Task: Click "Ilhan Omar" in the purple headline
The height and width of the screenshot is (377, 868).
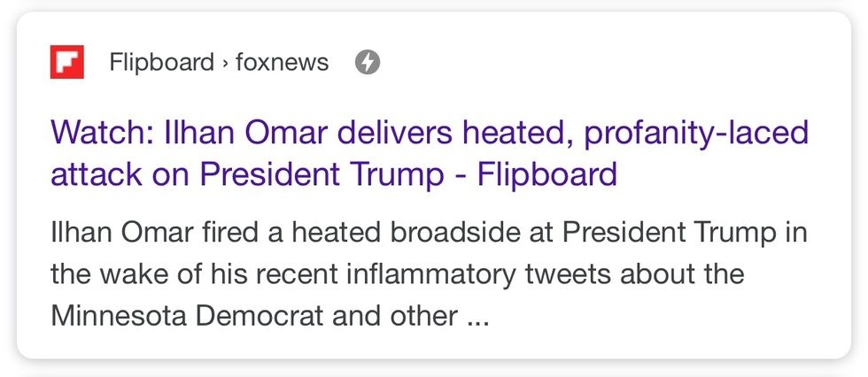Action: [246, 133]
